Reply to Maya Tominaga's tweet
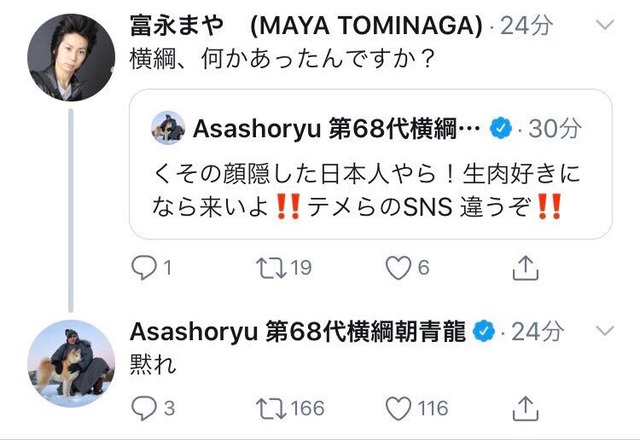This screenshot has width=640, height=440. tap(144, 268)
